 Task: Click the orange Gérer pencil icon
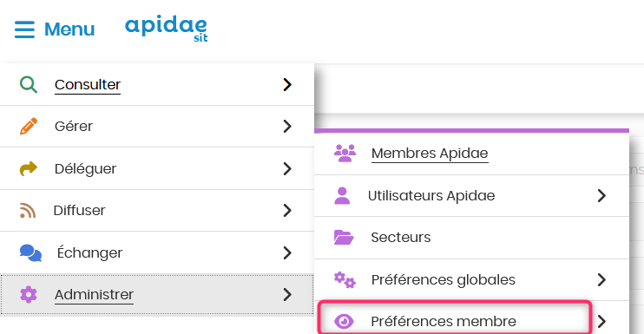coord(29,127)
